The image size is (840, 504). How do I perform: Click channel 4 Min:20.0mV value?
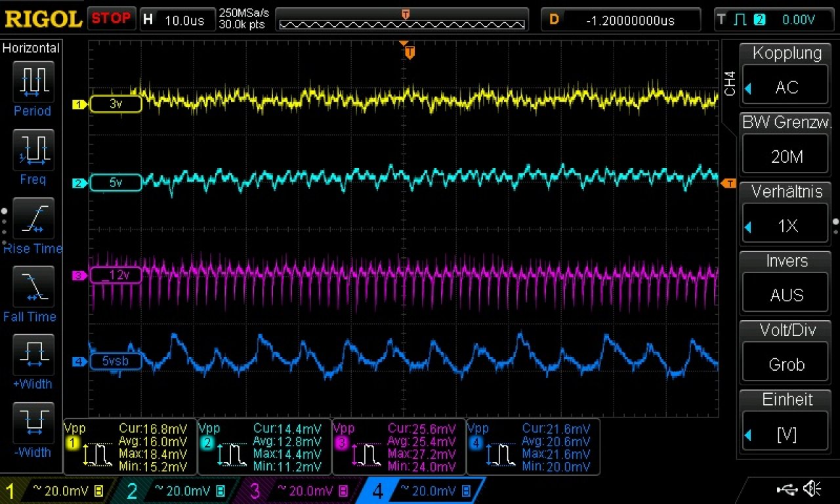pos(556,467)
